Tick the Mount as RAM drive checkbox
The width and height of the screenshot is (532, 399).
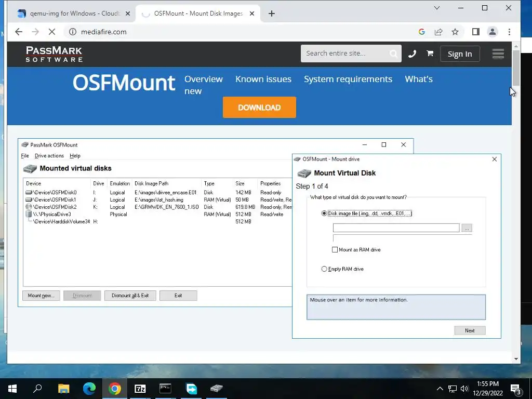point(335,250)
